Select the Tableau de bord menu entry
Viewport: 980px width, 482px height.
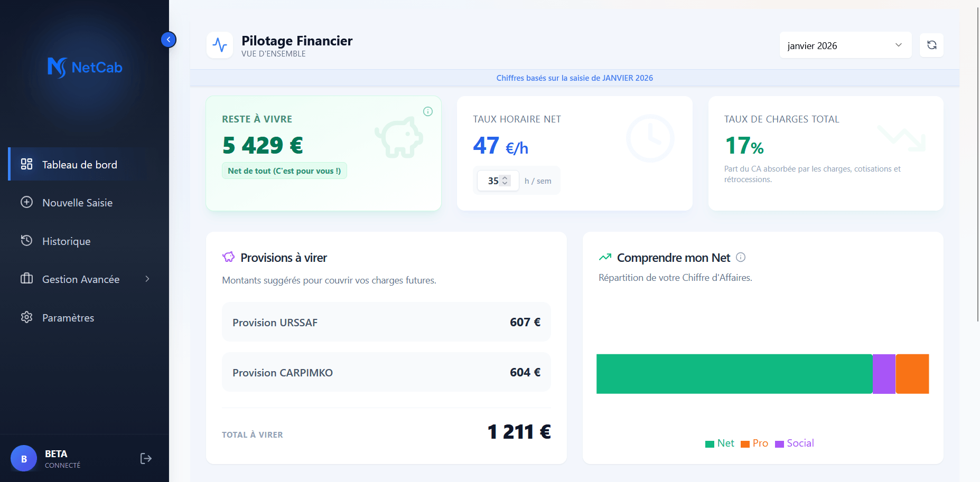click(x=79, y=164)
